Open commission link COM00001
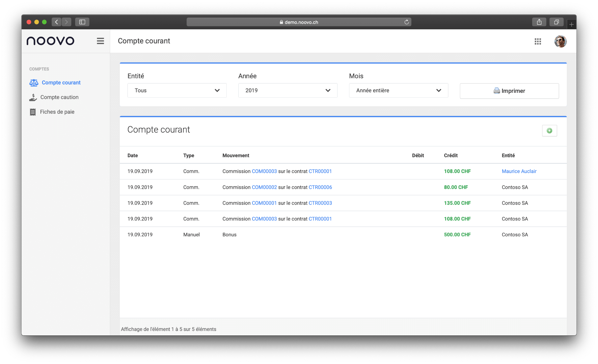 pos(264,203)
